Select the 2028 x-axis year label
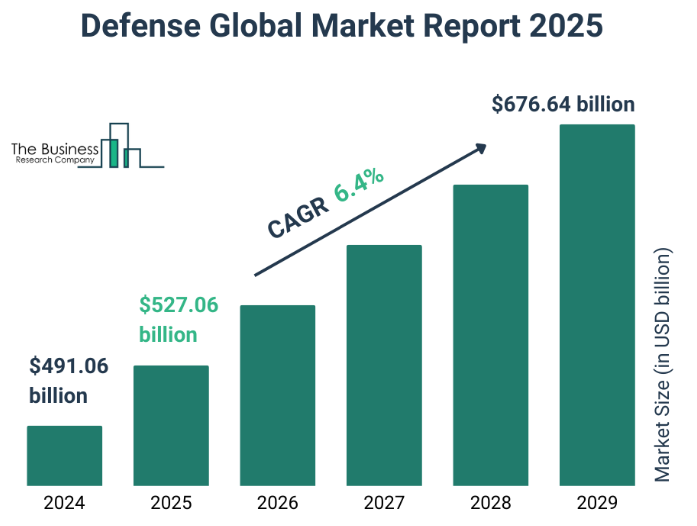The width and height of the screenshot is (697, 526). pos(491,503)
